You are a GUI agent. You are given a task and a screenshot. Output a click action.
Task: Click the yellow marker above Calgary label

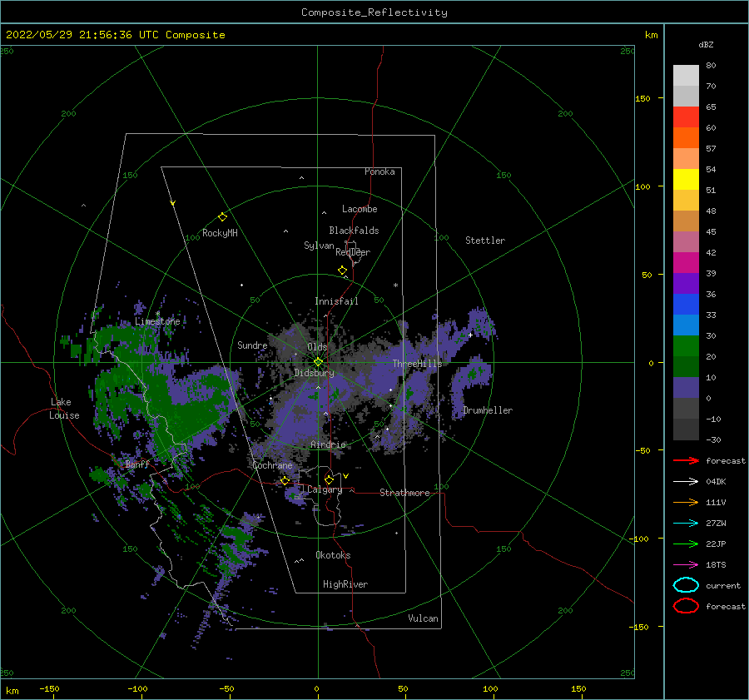coord(329,479)
